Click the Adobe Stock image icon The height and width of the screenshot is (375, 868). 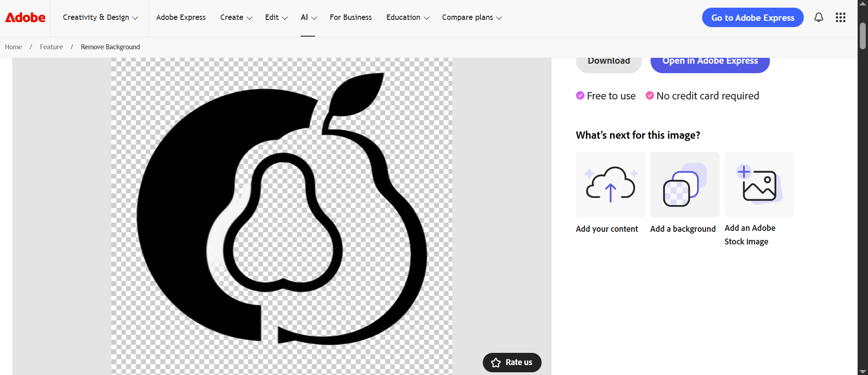coord(759,184)
